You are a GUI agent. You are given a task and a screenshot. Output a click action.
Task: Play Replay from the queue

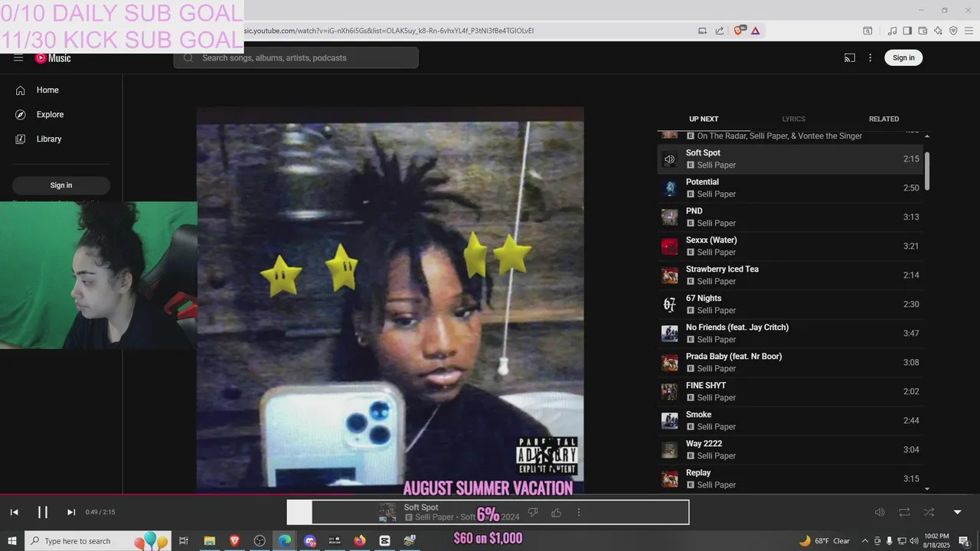(790, 479)
